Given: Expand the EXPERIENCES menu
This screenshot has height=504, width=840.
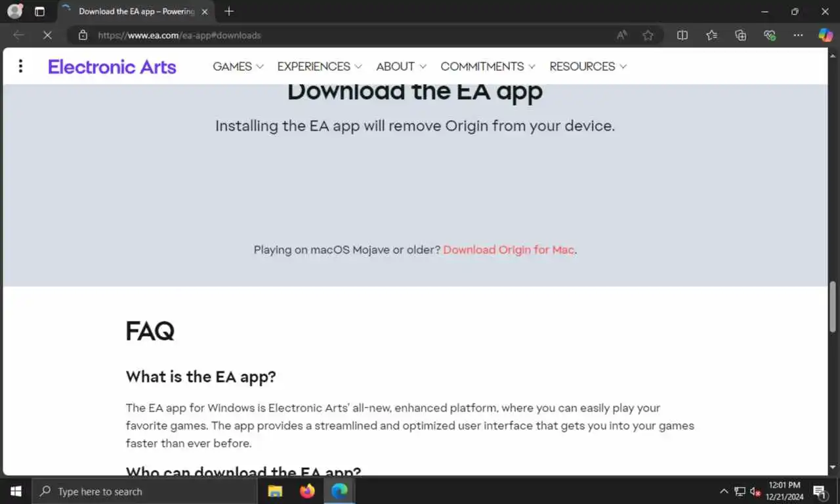Looking at the screenshot, I should tap(320, 66).
